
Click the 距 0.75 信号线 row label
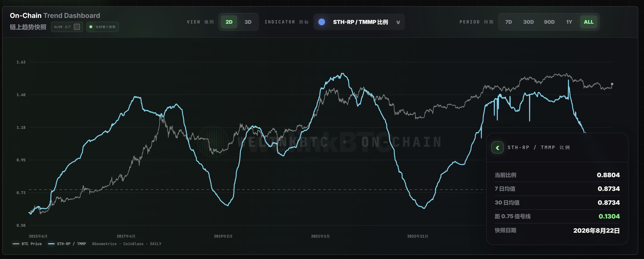pyautogui.click(x=512, y=217)
